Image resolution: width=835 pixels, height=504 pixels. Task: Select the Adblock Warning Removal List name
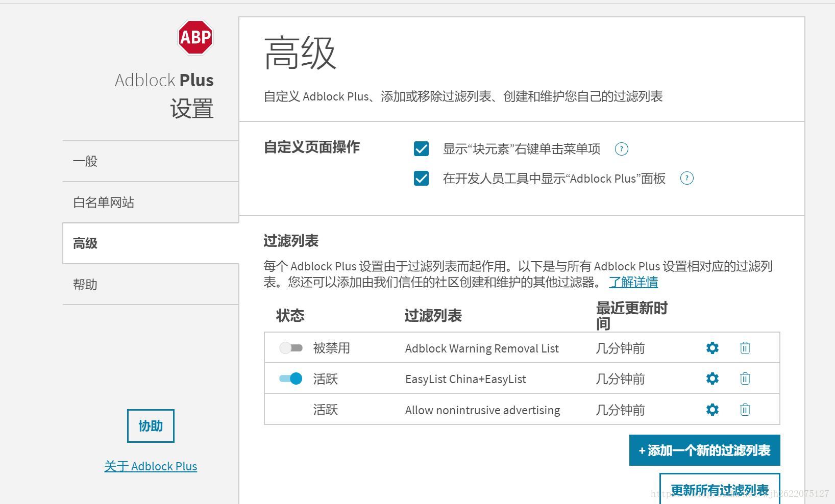tap(482, 348)
